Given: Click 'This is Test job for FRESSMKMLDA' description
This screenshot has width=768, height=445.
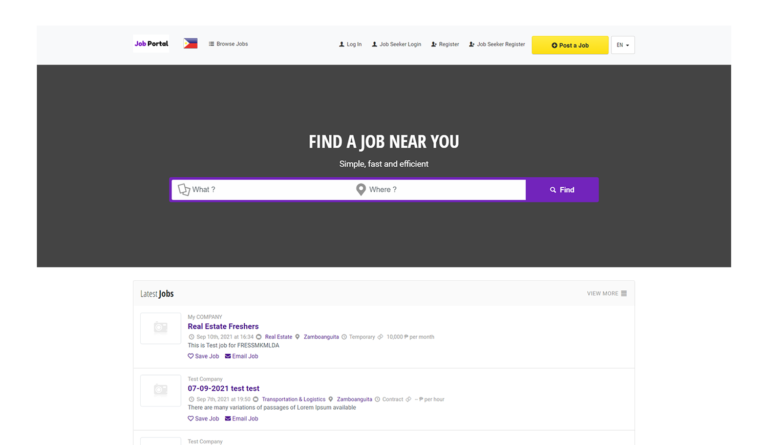Looking at the screenshot, I should point(233,346).
